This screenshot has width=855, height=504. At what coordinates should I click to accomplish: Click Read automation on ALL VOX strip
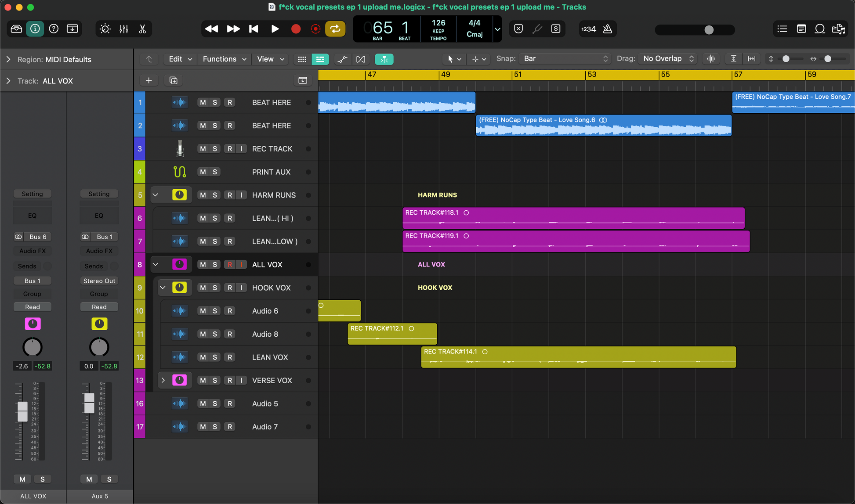pyautogui.click(x=33, y=307)
